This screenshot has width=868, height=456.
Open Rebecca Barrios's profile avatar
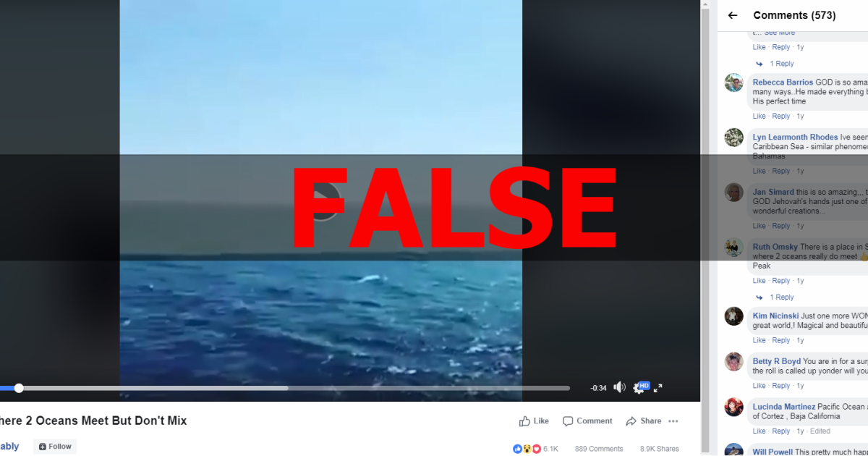pos(734,83)
